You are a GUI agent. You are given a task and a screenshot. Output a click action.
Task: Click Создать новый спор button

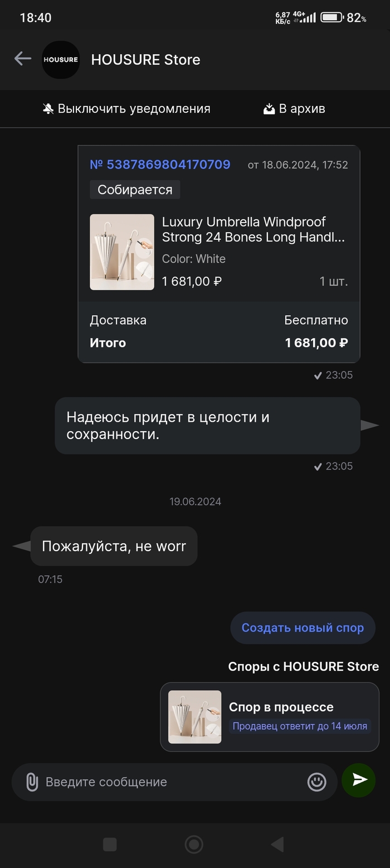pyautogui.click(x=303, y=628)
